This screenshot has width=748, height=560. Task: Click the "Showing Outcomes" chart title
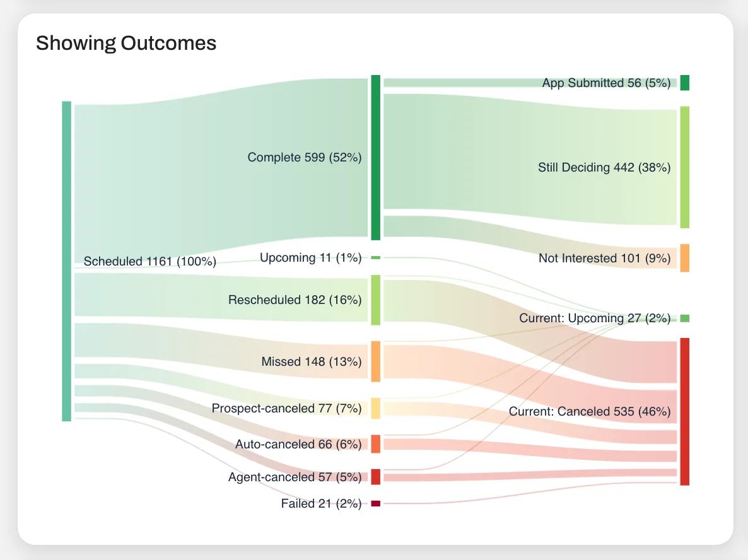tap(126, 43)
